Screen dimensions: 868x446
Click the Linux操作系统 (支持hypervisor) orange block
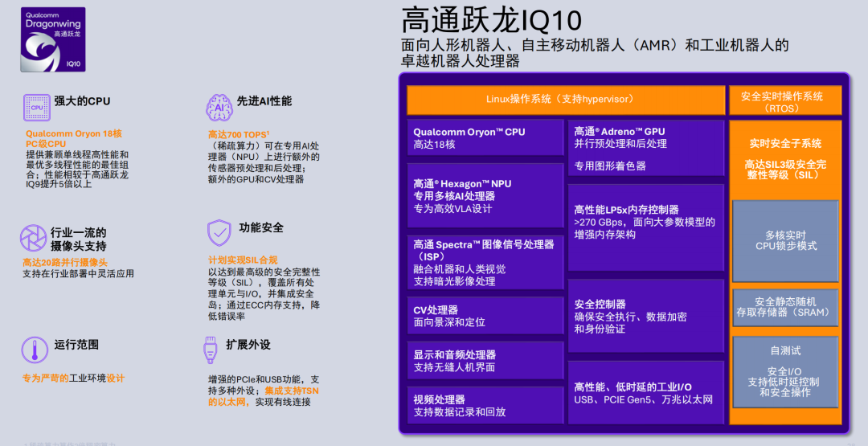(566, 100)
